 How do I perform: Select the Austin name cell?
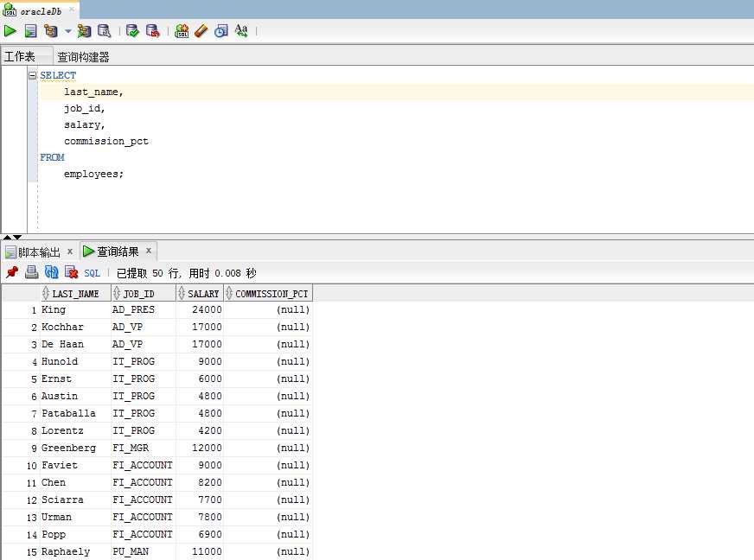(75, 396)
